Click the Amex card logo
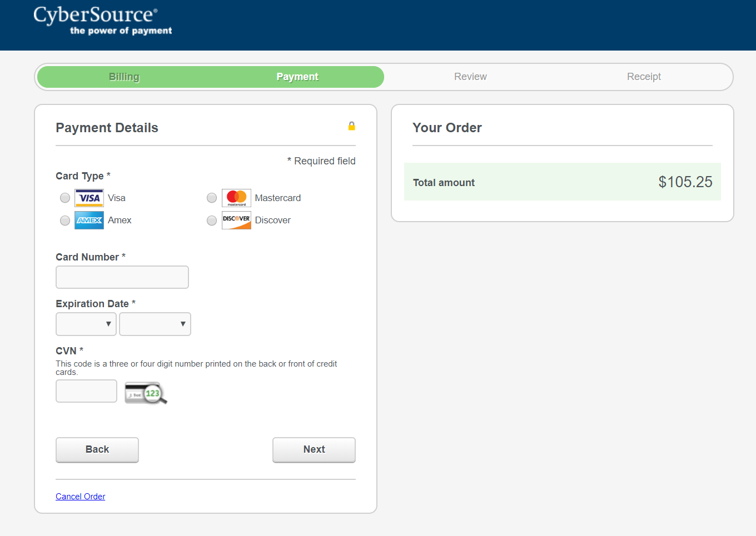This screenshot has height=536, width=756. coord(89,220)
